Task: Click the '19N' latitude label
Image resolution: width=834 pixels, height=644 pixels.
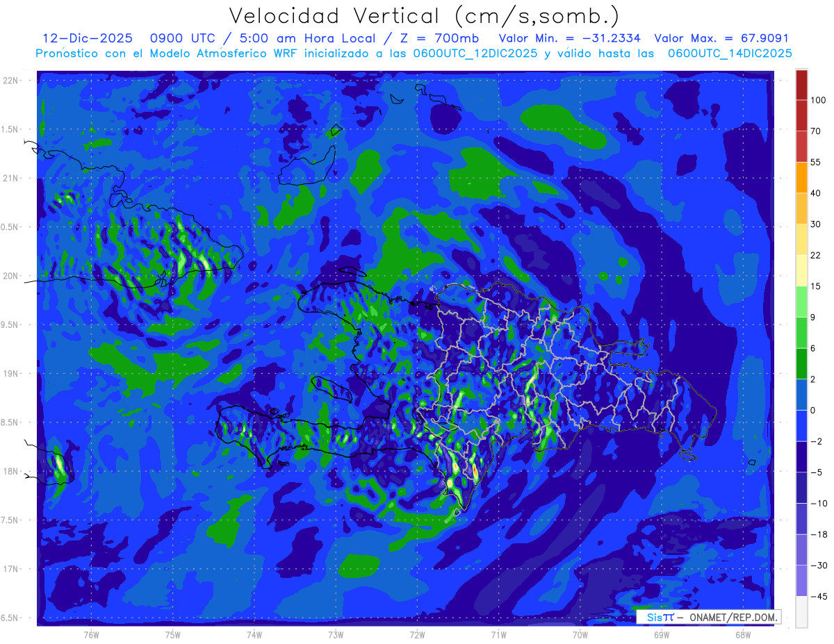Action: (12, 374)
